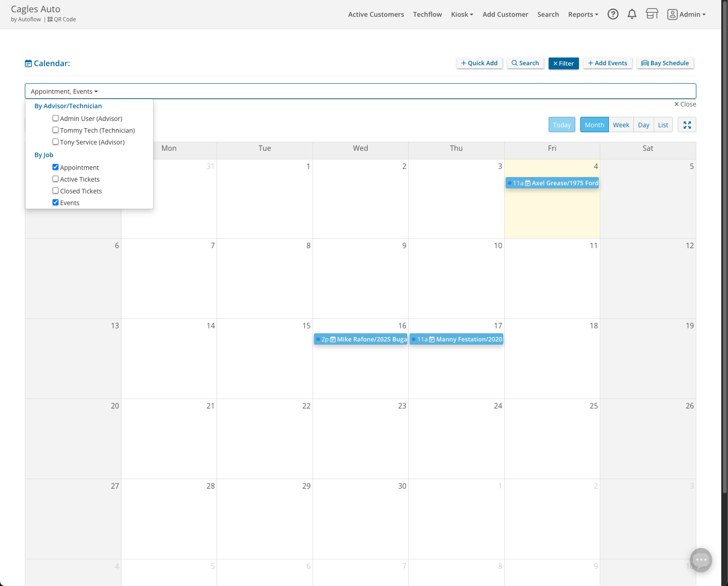Click the Quick Add button
Viewport: 728px width, 586px height.
[479, 63]
